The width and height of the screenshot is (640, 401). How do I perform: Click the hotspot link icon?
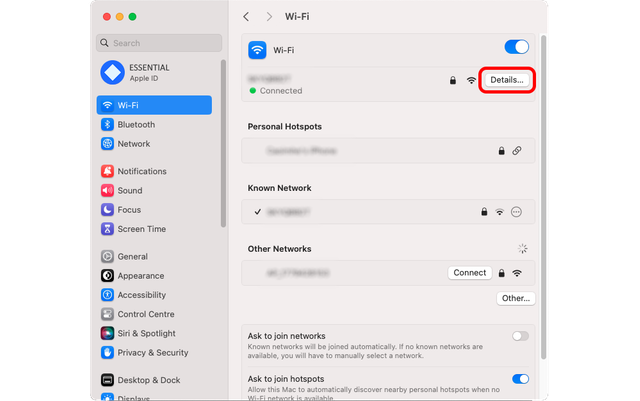(x=517, y=151)
